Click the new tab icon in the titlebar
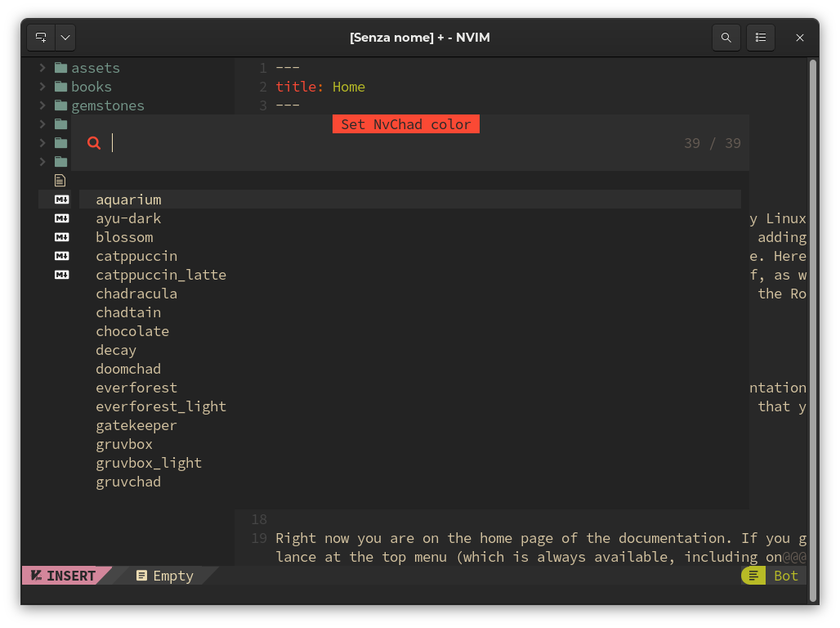Viewport: 840px width, 628px height. pos(40,38)
